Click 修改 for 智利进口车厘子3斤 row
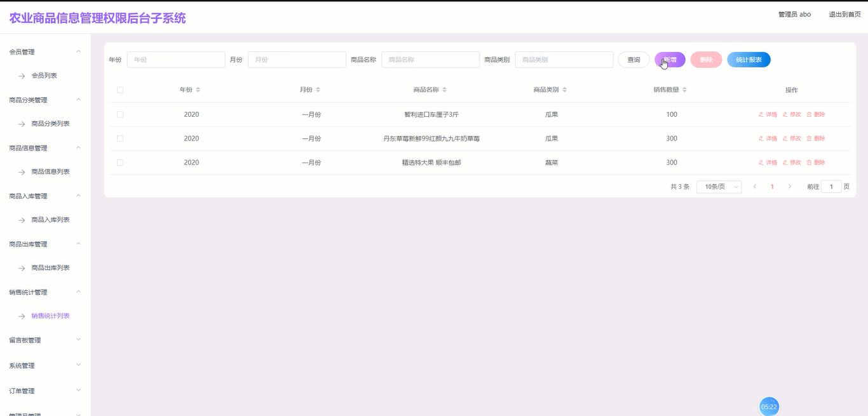Screen dimensions: 868x416 792,114
